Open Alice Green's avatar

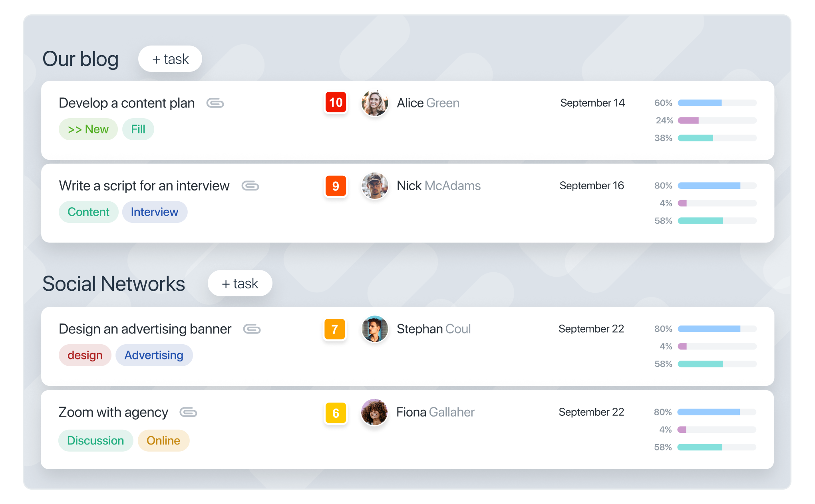(374, 103)
